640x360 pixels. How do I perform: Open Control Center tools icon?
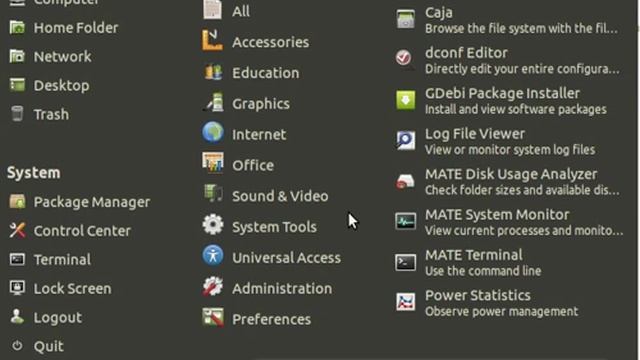click(17, 230)
